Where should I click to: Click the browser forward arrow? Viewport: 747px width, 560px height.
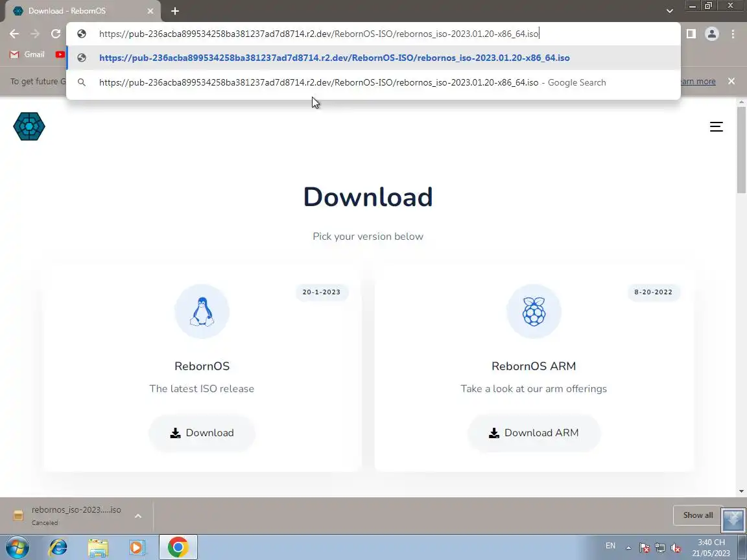point(35,34)
